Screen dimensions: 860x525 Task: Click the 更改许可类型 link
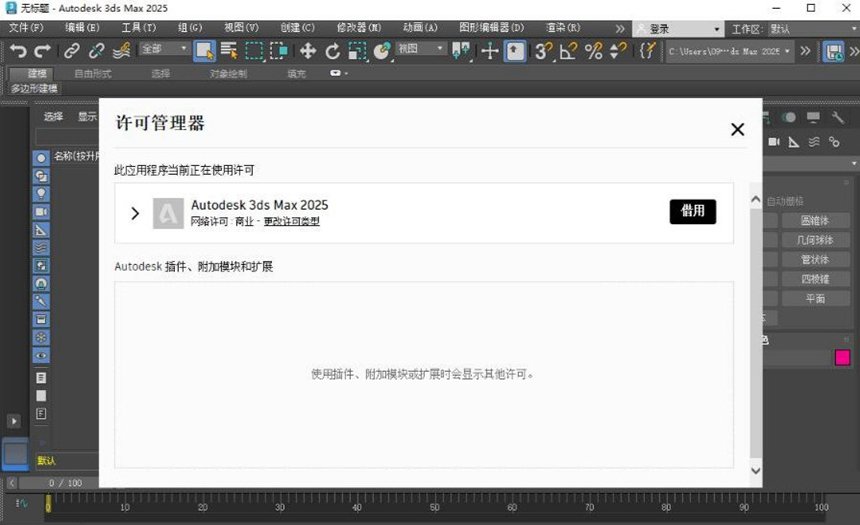click(x=291, y=222)
